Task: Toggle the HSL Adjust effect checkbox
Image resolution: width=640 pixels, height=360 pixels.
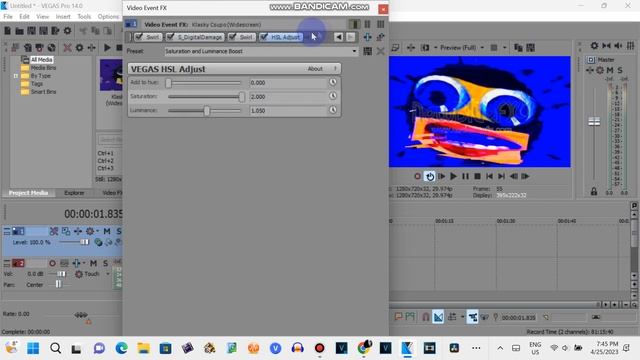Action: pyautogui.click(x=264, y=37)
